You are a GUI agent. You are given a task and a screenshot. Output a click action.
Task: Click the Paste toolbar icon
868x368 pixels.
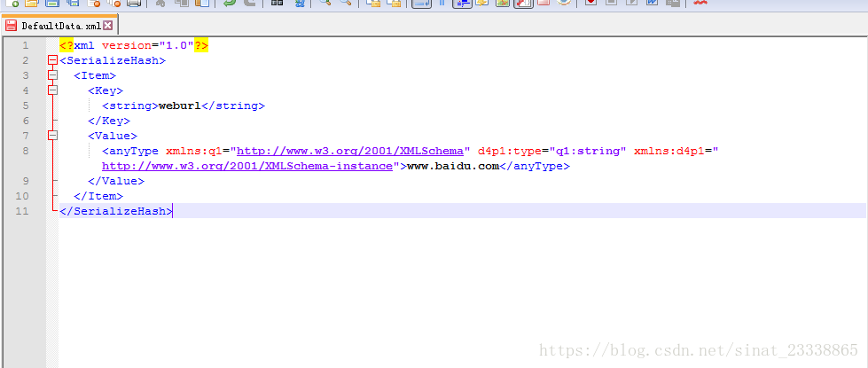pos(201,3)
